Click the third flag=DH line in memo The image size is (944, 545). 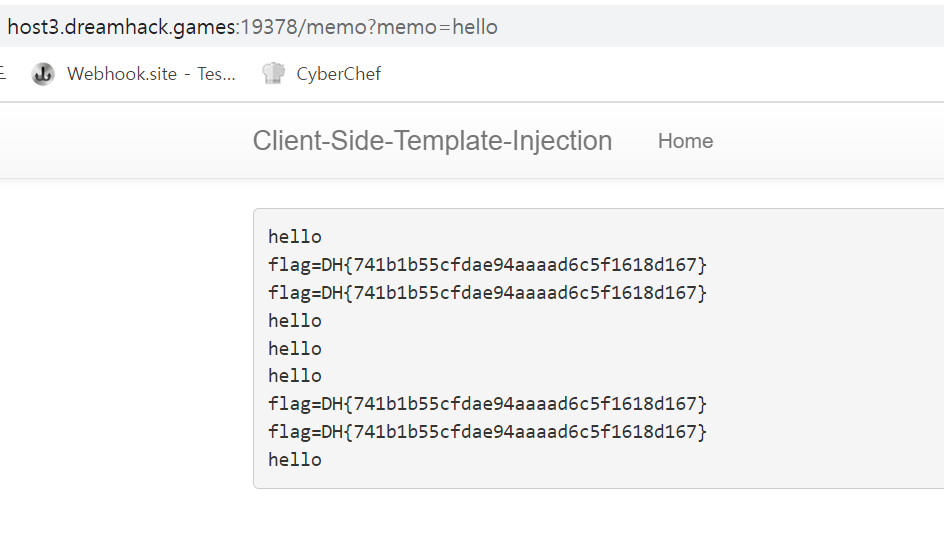[x=487, y=404]
